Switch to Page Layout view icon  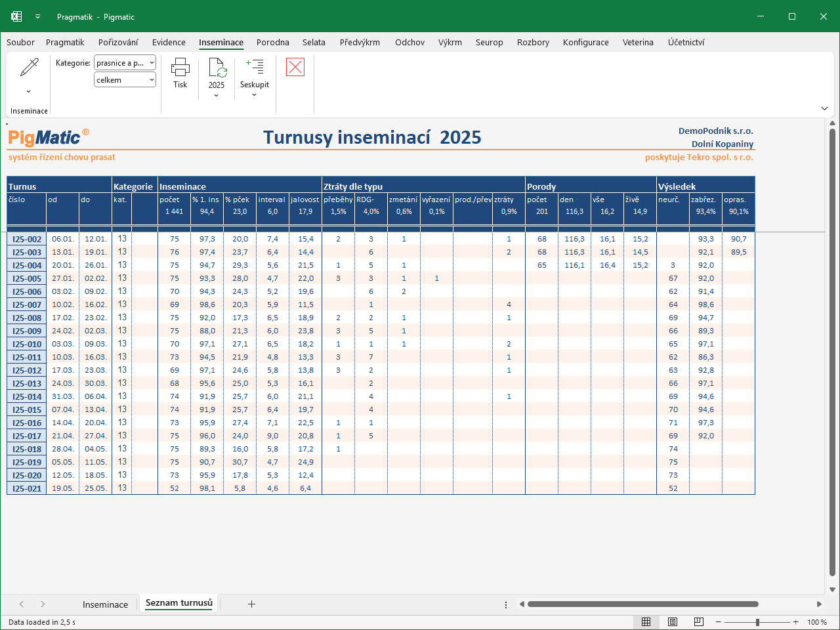(673, 621)
